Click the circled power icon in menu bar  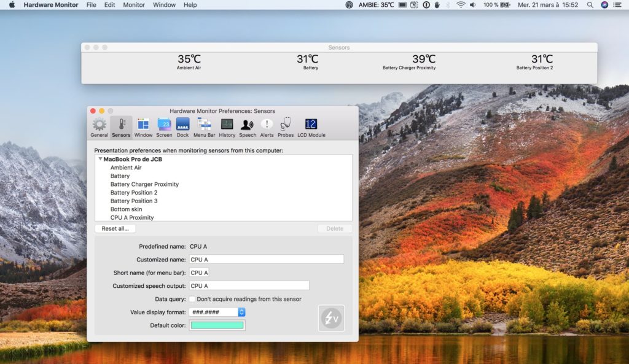point(426,5)
